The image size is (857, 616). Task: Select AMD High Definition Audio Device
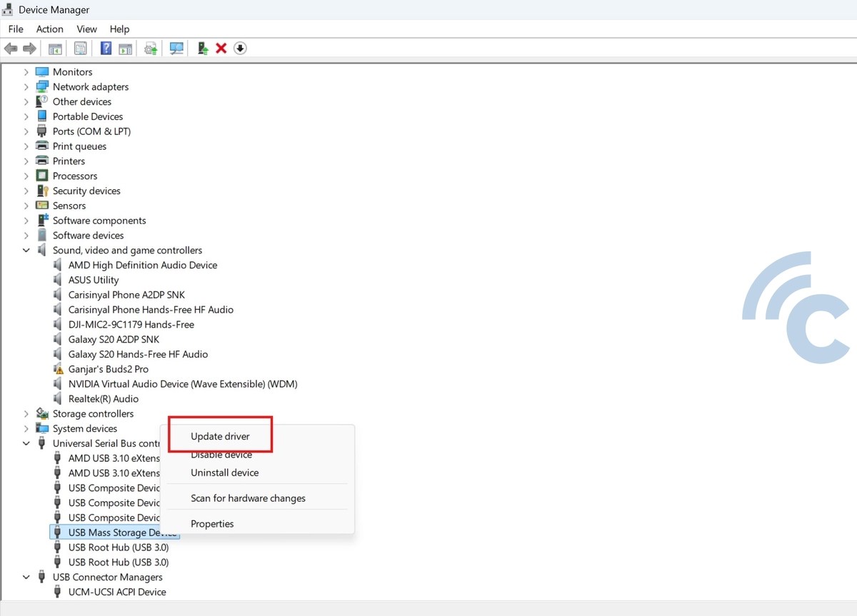[143, 265]
